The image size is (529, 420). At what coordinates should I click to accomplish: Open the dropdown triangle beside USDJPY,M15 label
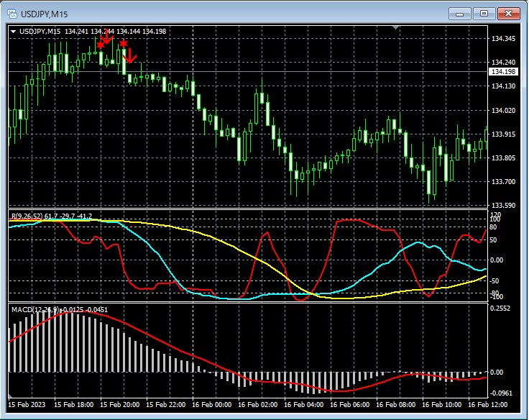pyautogui.click(x=14, y=31)
